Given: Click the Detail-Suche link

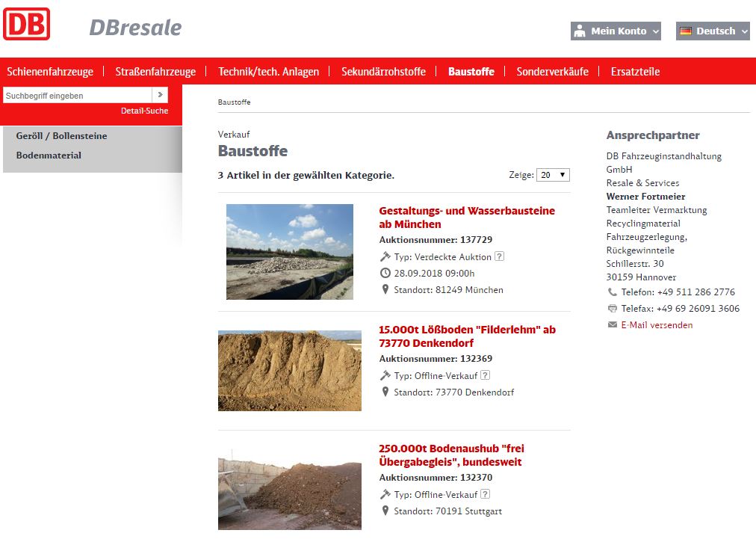Looking at the screenshot, I should coord(145,111).
